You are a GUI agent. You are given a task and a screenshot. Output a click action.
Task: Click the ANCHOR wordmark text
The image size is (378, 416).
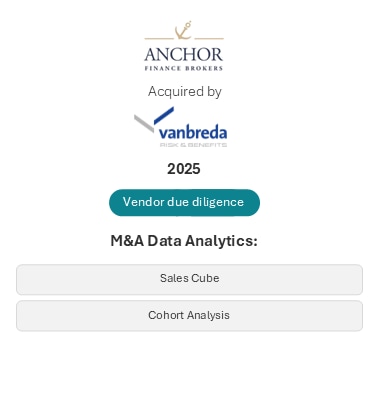(184, 54)
